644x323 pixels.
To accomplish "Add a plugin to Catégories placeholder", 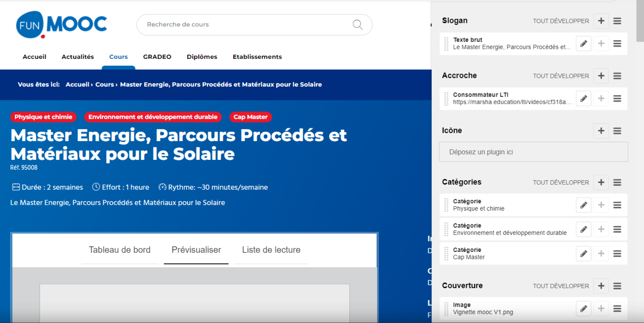I will pos(601,183).
